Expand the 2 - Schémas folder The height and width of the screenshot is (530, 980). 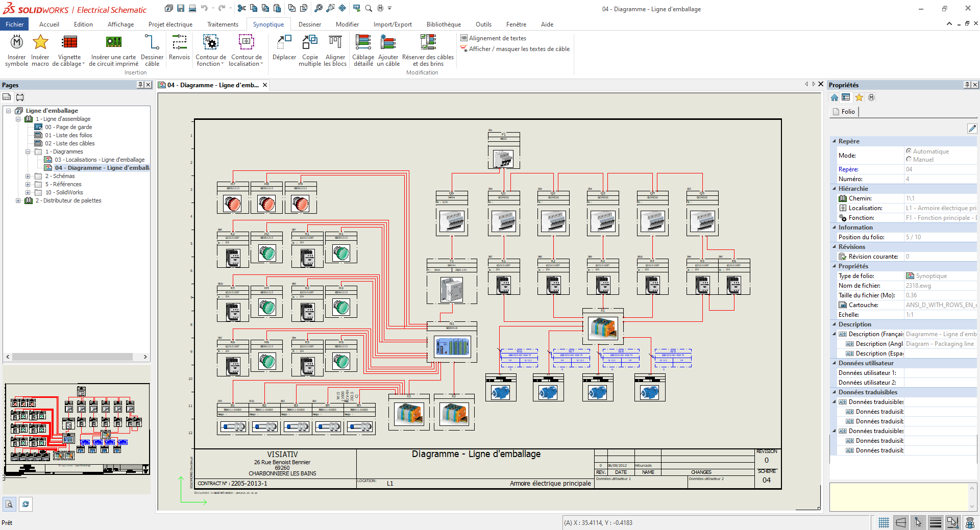[x=28, y=176]
